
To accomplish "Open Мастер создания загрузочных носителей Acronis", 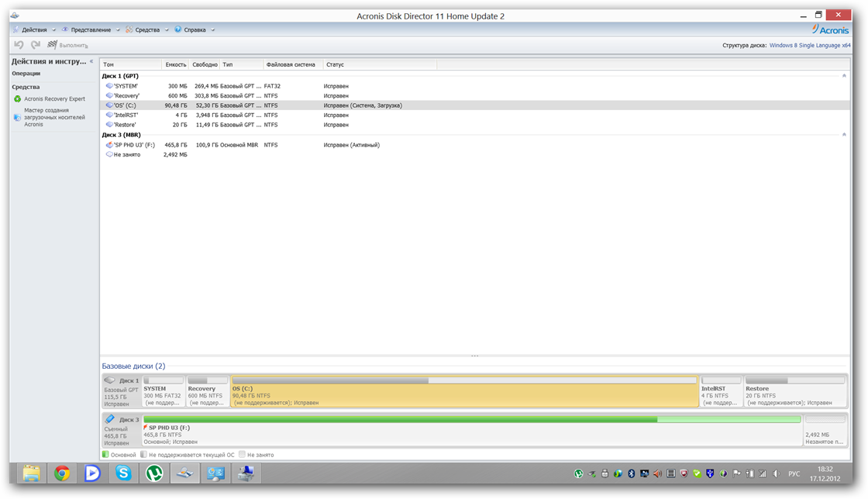I will pos(54,117).
